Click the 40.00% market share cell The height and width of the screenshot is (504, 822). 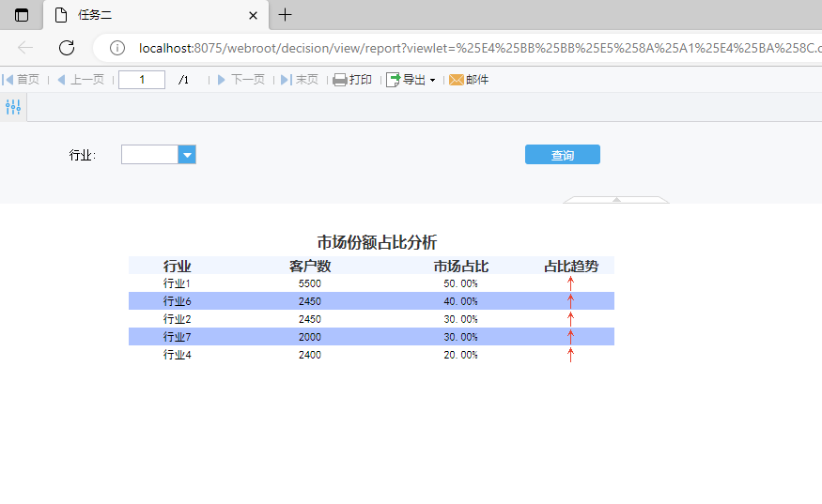(461, 301)
